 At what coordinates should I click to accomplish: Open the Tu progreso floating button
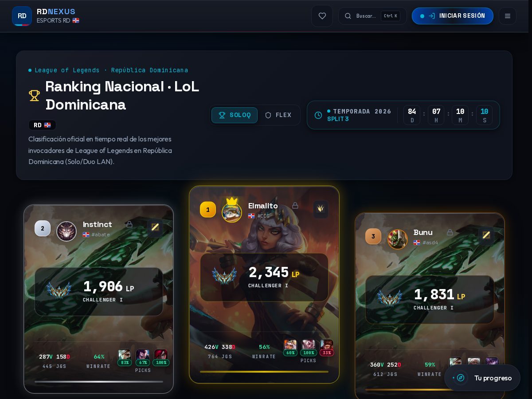482,378
